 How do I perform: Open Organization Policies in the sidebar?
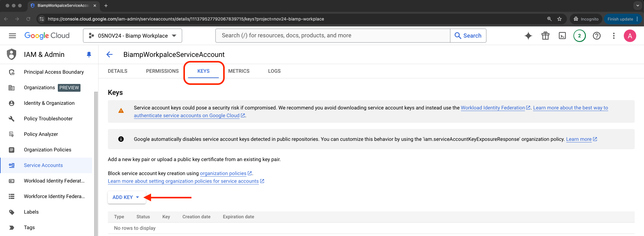click(46, 150)
